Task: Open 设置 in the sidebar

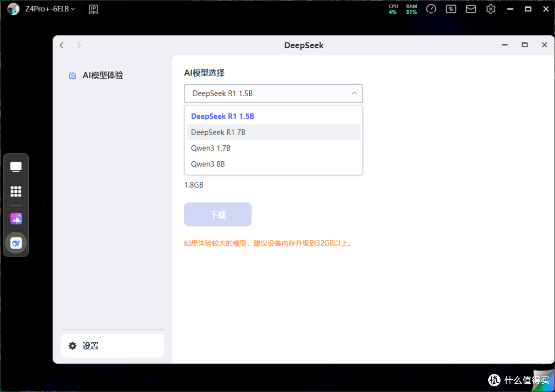Action: pyautogui.click(x=113, y=346)
